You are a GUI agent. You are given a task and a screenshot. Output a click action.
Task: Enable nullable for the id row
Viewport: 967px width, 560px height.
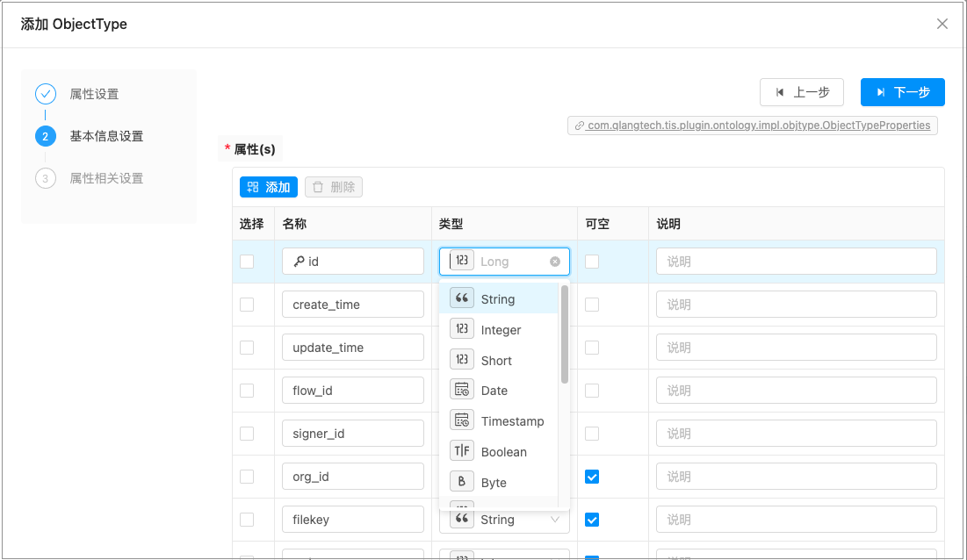[592, 262]
